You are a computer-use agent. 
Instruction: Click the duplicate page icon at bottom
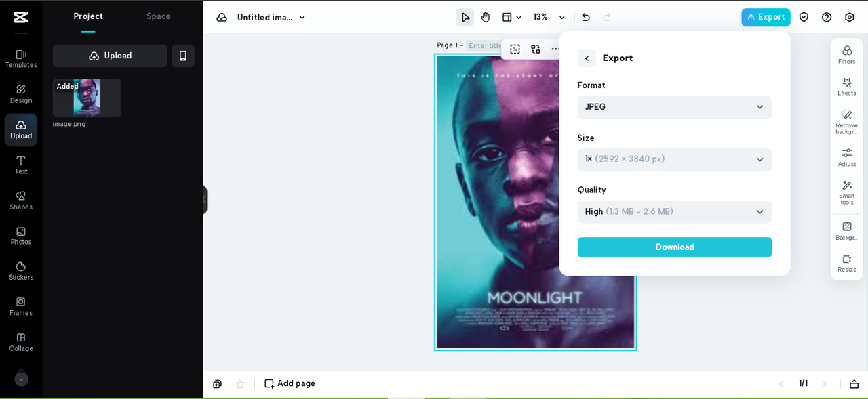click(x=217, y=384)
